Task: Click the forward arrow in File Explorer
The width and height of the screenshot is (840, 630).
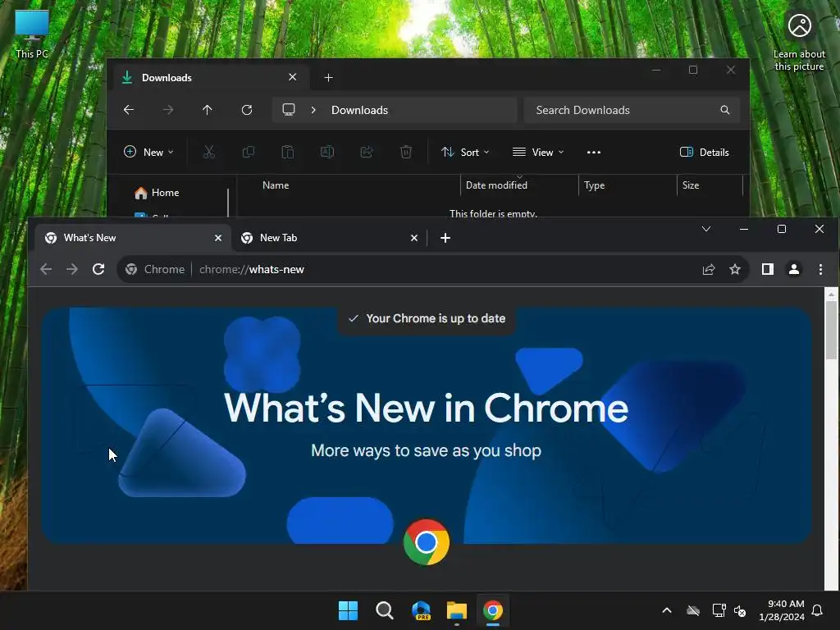Action: (168, 110)
